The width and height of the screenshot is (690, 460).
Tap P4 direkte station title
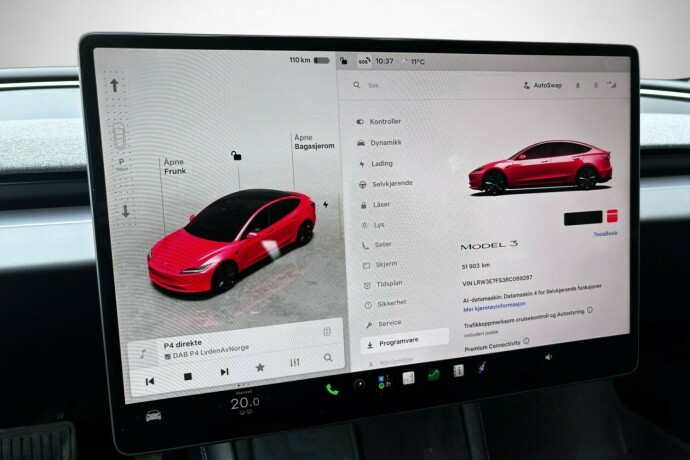tap(183, 344)
